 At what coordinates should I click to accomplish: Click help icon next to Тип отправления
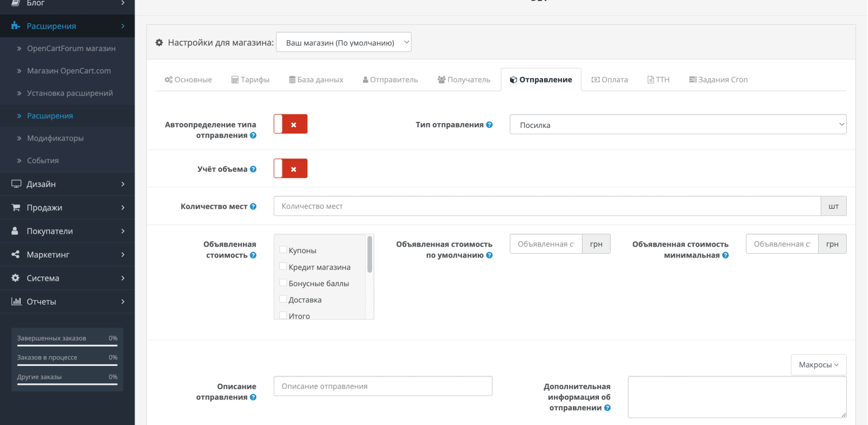489,125
